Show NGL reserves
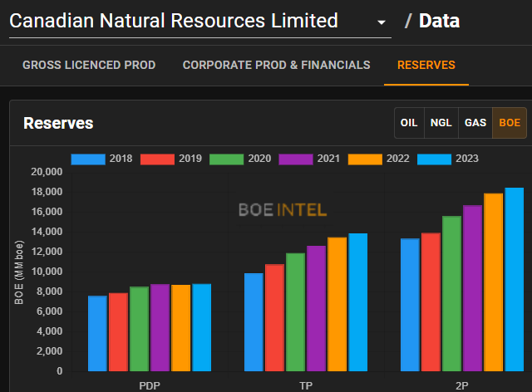The width and height of the screenshot is (532, 392). [441, 123]
